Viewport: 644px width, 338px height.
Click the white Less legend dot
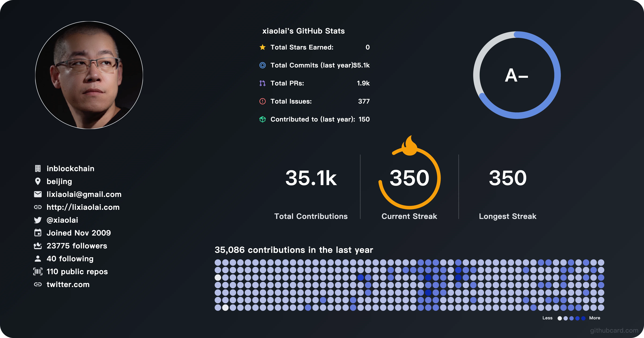click(560, 318)
